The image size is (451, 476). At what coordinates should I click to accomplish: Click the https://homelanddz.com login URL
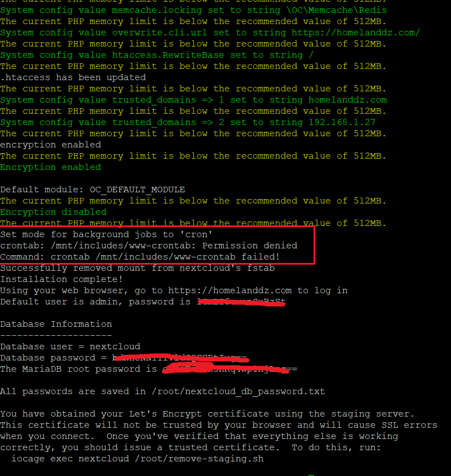click(230, 290)
